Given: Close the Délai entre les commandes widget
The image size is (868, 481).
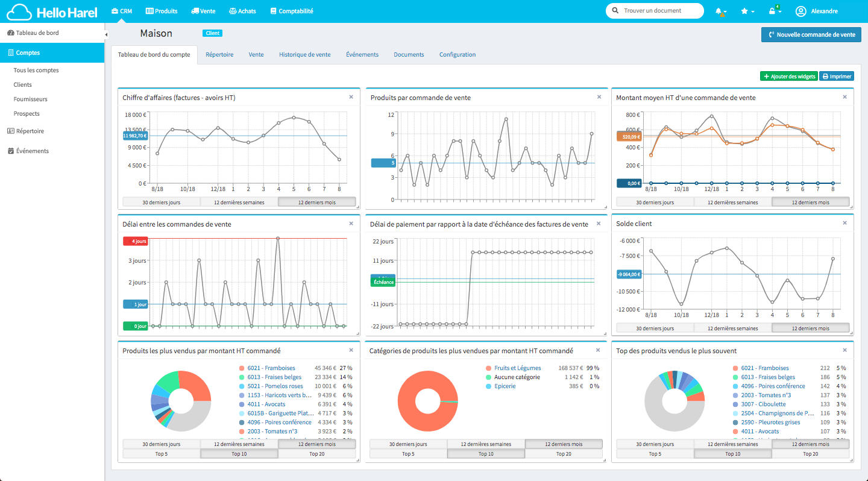Looking at the screenshot, I should pyautogui.click(x=351, y=224).
